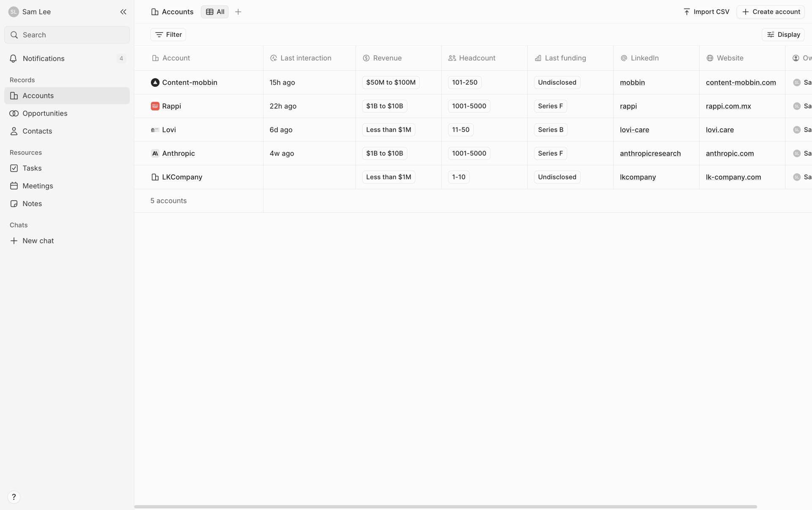Click the Last interaction column clock icon
Screen dimensions: 812x510
pyautogui.click(x=274, y=58)
